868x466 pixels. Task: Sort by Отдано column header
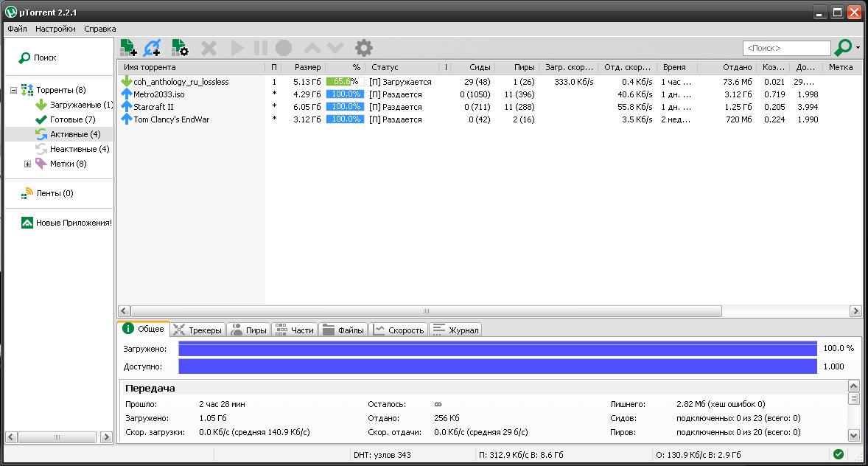pos(727,67)
